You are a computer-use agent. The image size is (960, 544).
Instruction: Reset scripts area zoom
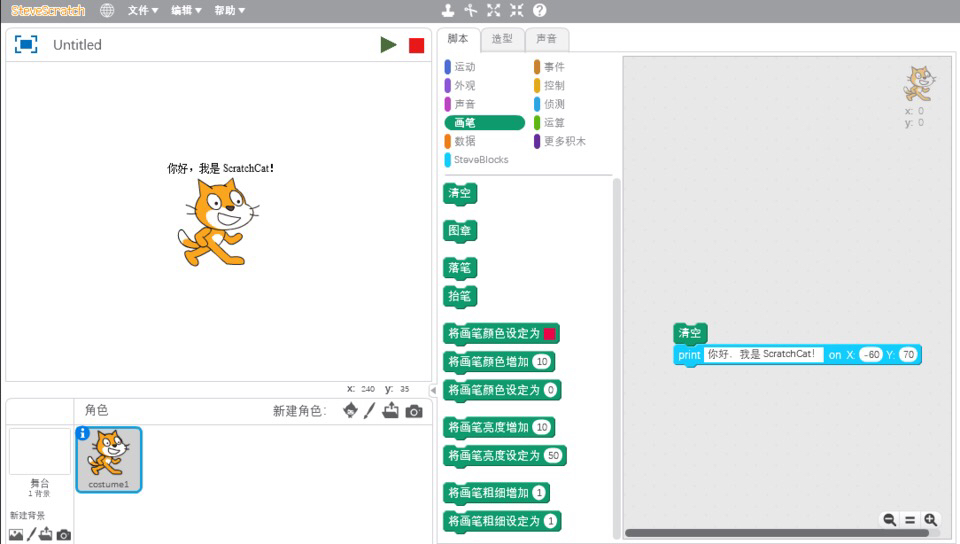(x=910, y=520)
